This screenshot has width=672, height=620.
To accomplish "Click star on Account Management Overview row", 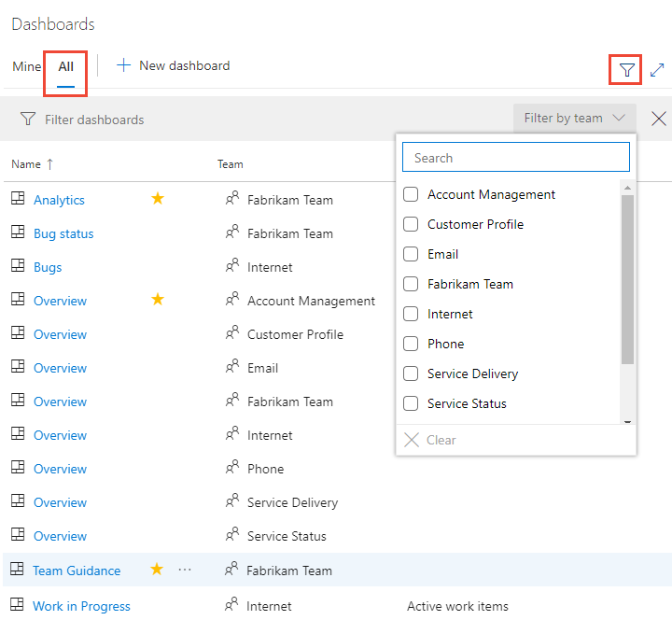I will 158,300.
